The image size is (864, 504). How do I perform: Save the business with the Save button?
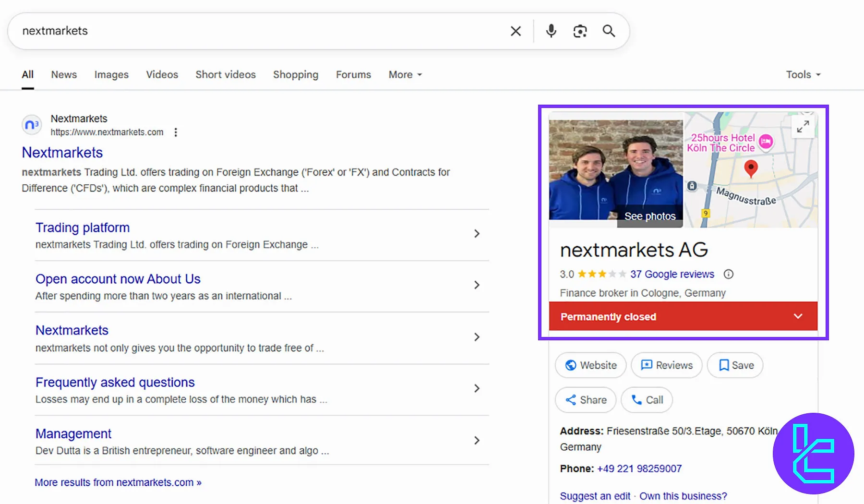tap(735, 365)
